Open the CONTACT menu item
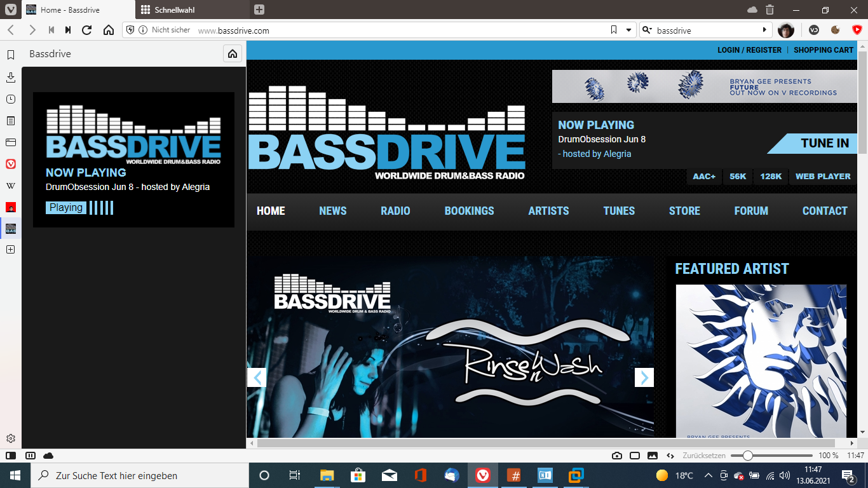This screenshot has width=868, height=488. 825,211
